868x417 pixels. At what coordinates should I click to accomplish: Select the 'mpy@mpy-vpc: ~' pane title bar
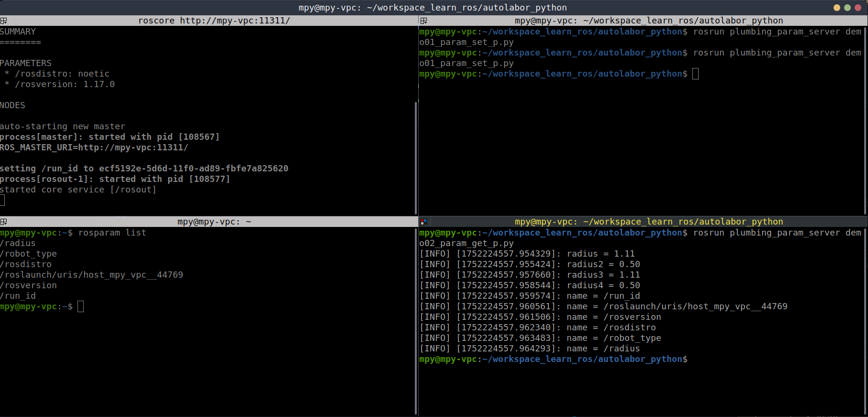tap(214, 222)
